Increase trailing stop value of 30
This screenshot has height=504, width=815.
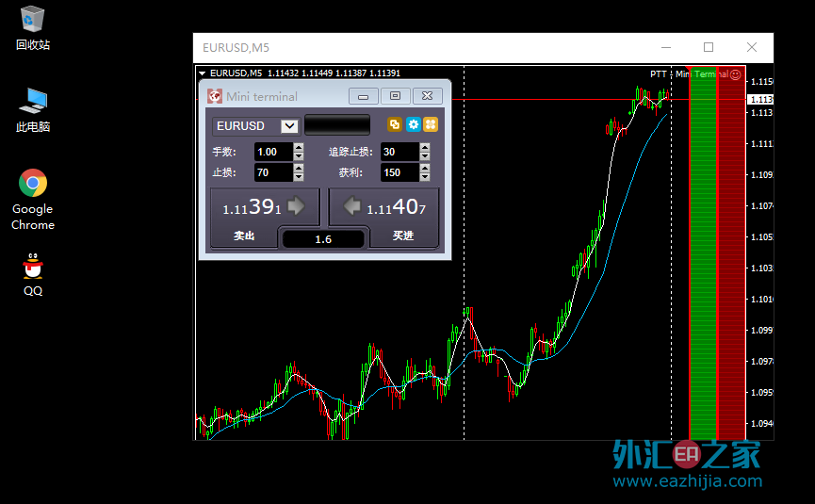pos(425,148)
